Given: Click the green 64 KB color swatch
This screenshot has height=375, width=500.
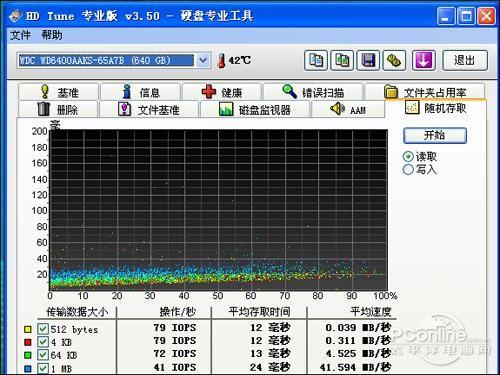Looking at the screenshot, I should (x=28, y=355).
